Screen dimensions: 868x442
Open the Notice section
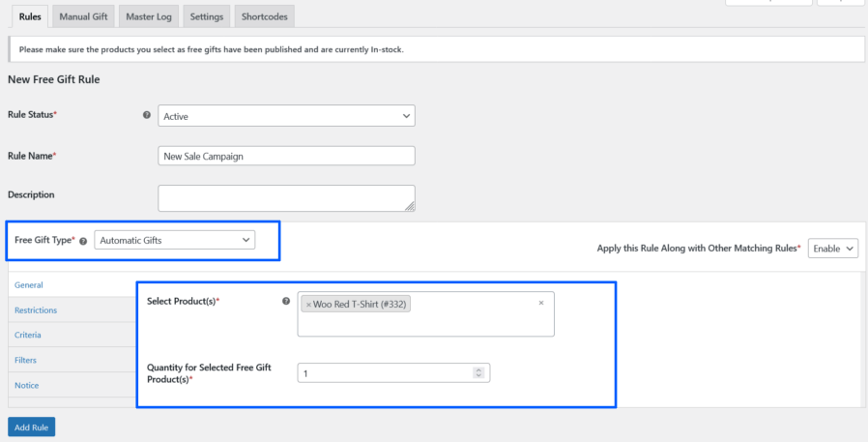click(26, 386)
